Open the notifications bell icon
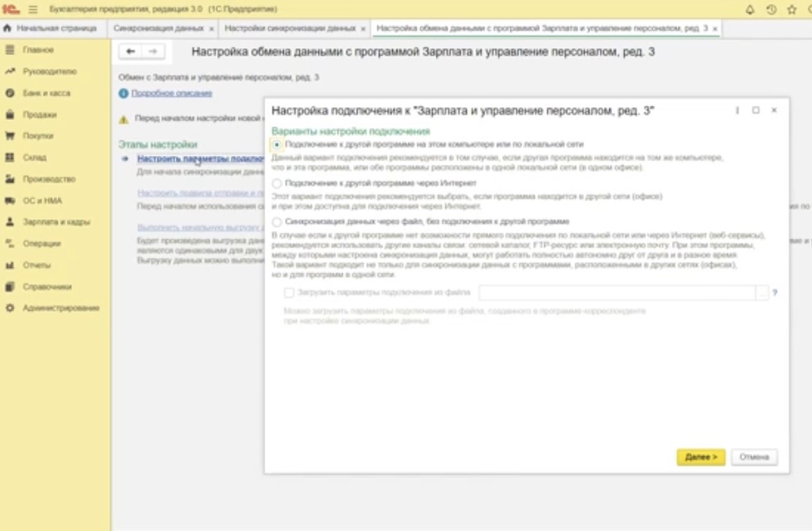 click(x=750, y=10)
